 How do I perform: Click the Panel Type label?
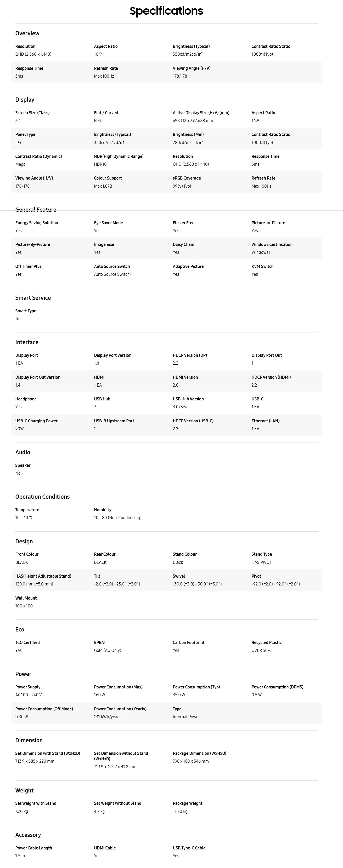(x=25, y=134)
